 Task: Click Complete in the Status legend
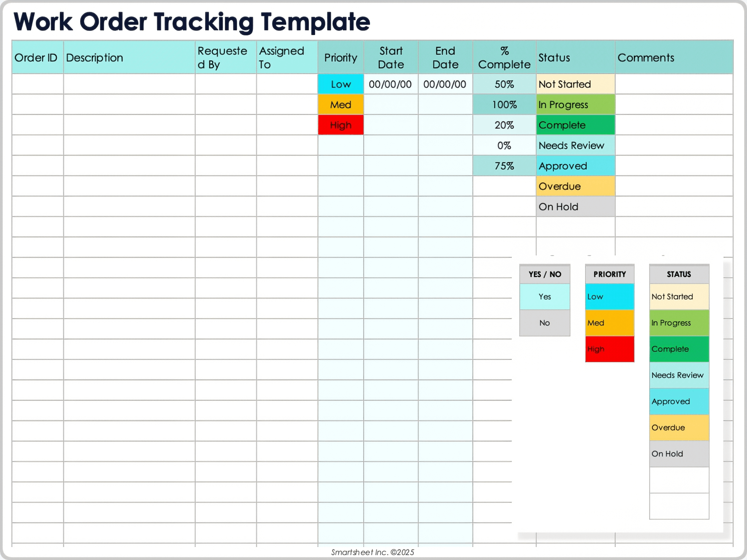click(x=679, y=349)
